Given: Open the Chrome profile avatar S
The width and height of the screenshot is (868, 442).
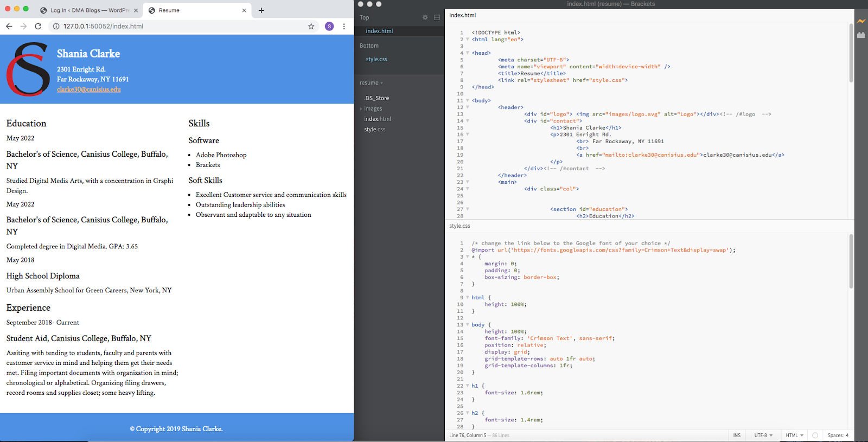Looking at the screenshot, I should click(x=329, y=26).
